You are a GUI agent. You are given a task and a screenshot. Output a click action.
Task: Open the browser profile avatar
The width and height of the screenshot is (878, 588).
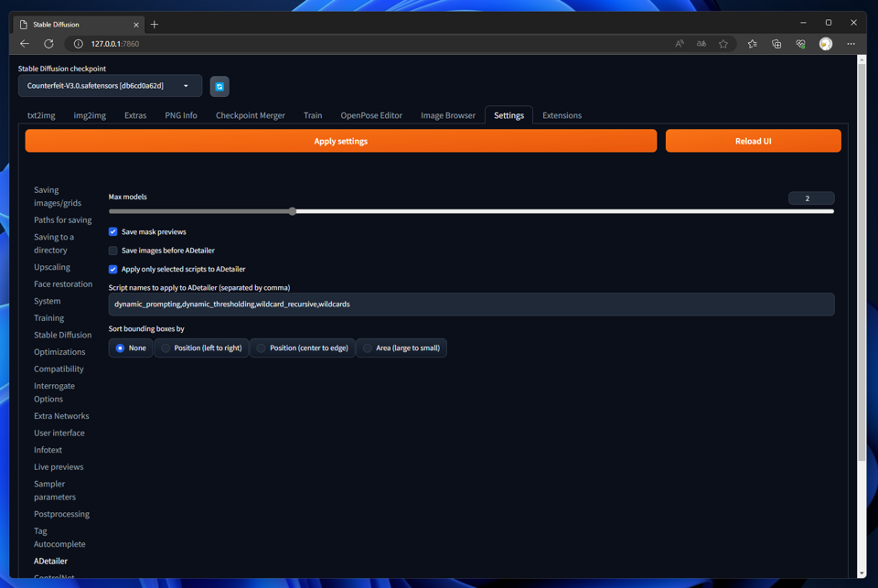(x=825, y=44)
